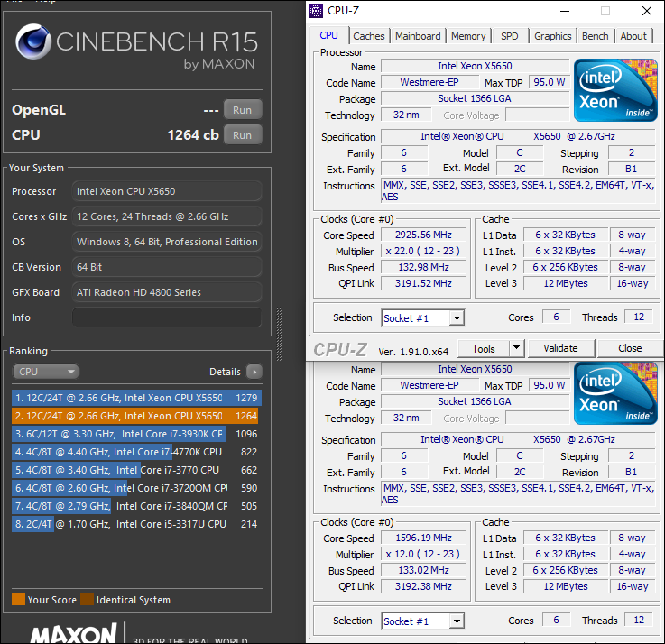Click the panel splitter handle beside Cinebench
The height and width of the screenshot is (644, 665).
coord(279,334)
